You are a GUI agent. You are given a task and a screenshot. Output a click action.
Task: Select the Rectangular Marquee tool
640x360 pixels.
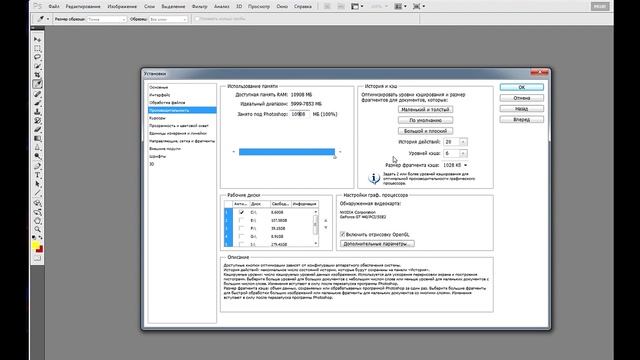click(x=37, y=49)
